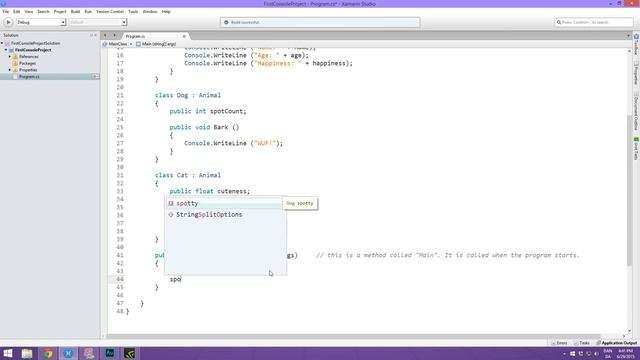This screenshot has width=640, height=360.
Task: Open the Errors pad
Action: point(559,343)
